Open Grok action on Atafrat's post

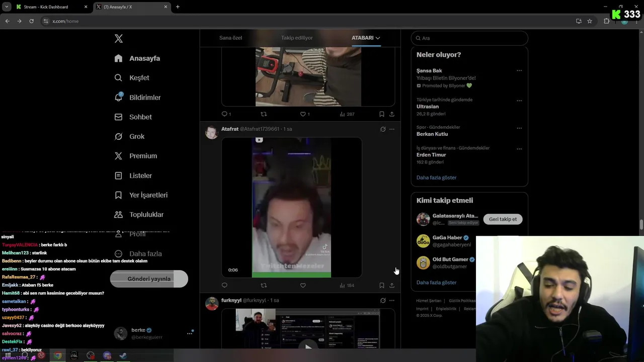coord(383,129)
